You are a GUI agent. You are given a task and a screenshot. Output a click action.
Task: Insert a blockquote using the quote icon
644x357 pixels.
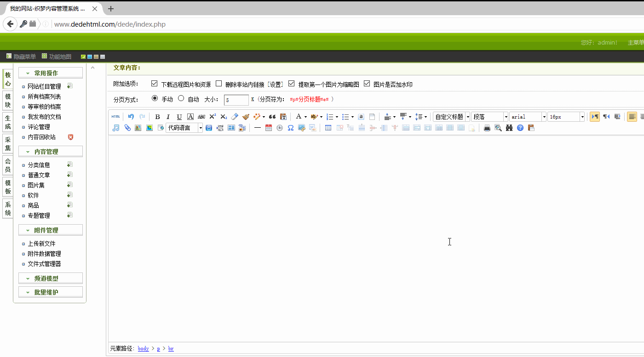(x=272, y=117)
